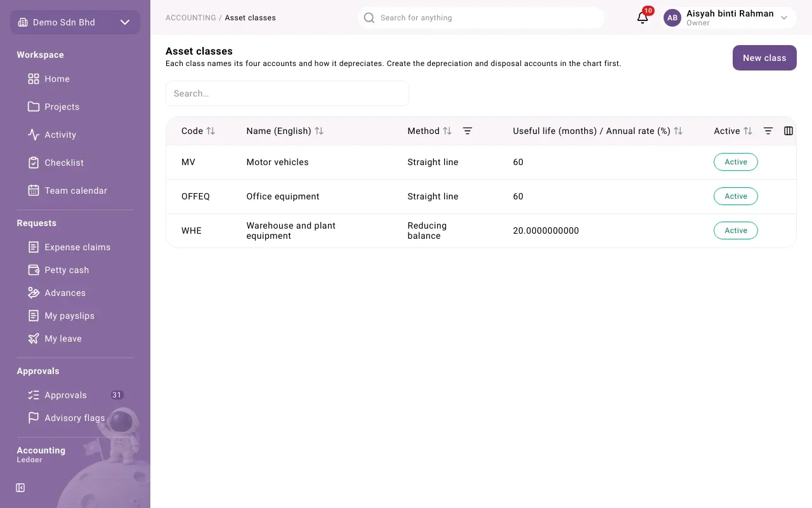Click the Active badge for Motor vehicles

click(736, 162)
